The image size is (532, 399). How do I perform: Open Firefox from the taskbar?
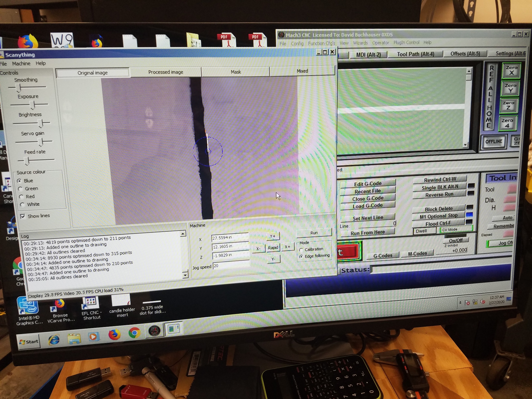[x=114, y=335]
